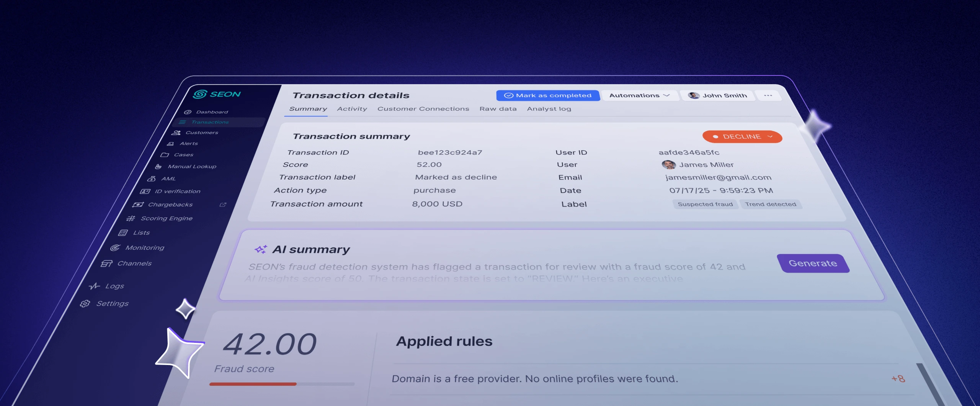Open the three-dot more options menu
The width and height of the screenshot is (980, 406).
768,95
